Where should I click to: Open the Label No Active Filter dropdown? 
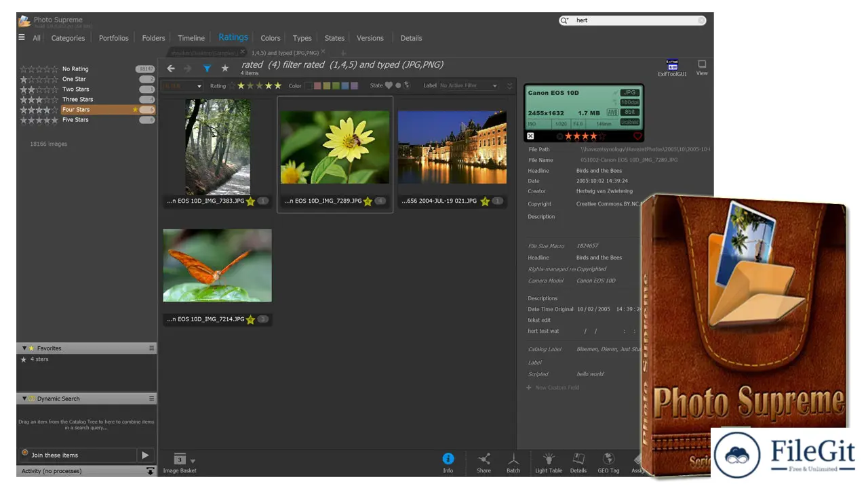[x=469, y=86]
